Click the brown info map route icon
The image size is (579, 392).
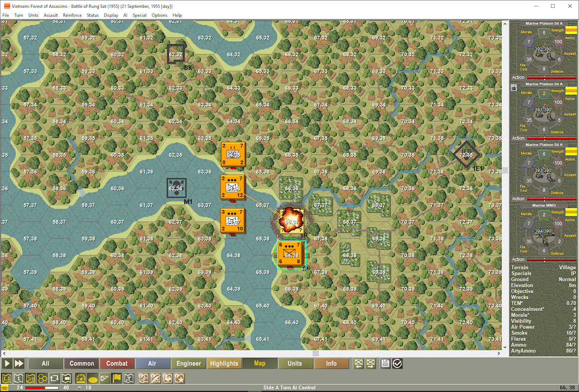tap(144, 378)
